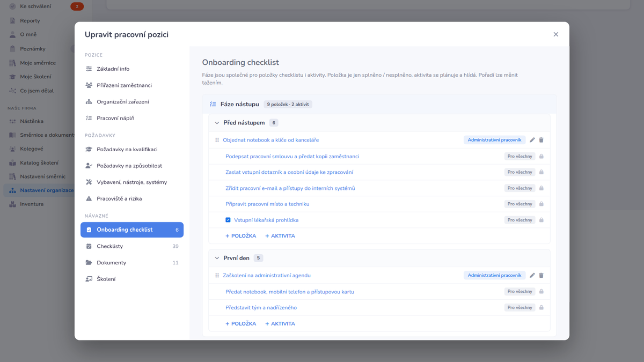This screenshot has width=644, height=362.
Task: Click the Checklisty calendar-check icon
Action: tap(89, 246)
